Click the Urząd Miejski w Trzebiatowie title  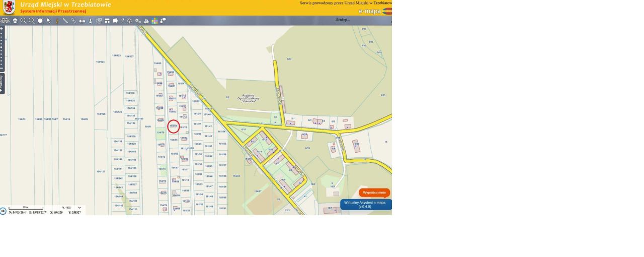(x=65, y=4)
